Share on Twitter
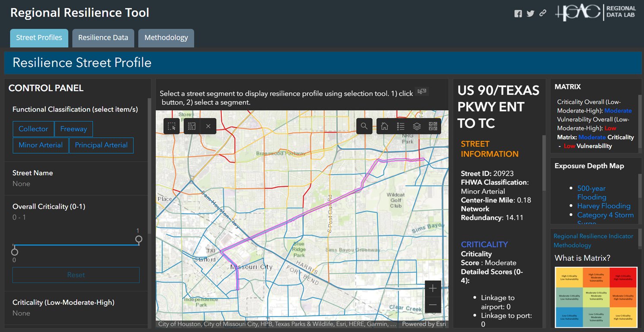This screenshot has width=644, height=332. tap(531, 13)
